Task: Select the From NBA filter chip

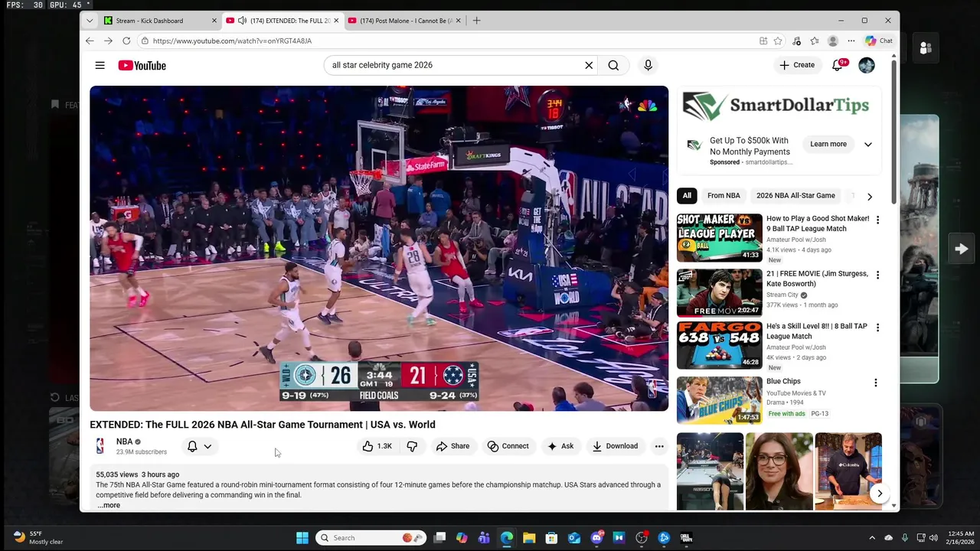Action: tap(724, 196)
